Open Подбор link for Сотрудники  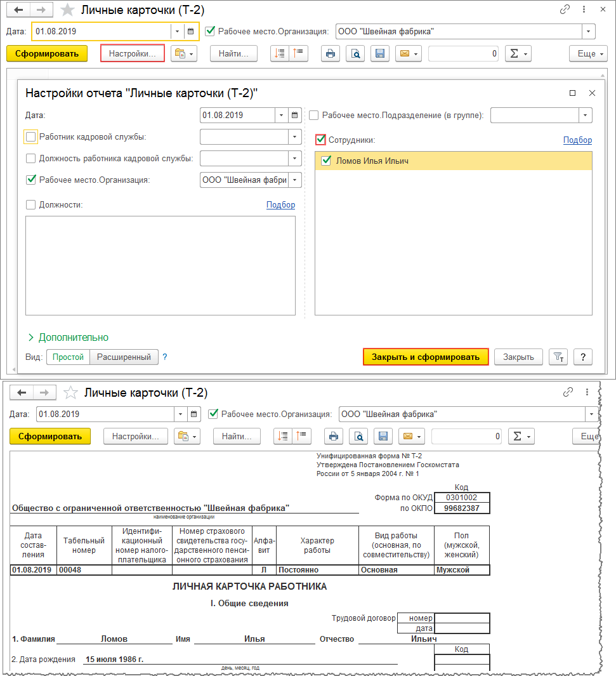coord(577,140)
